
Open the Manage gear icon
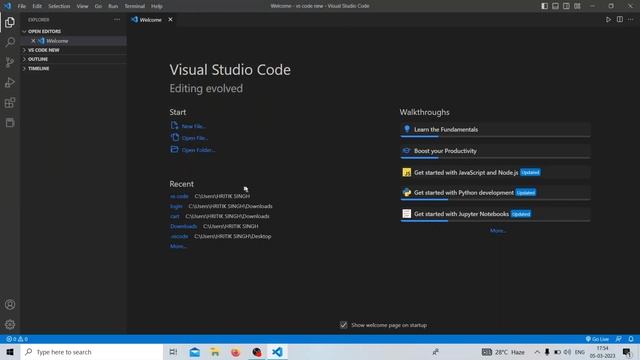tap(10, 324)
